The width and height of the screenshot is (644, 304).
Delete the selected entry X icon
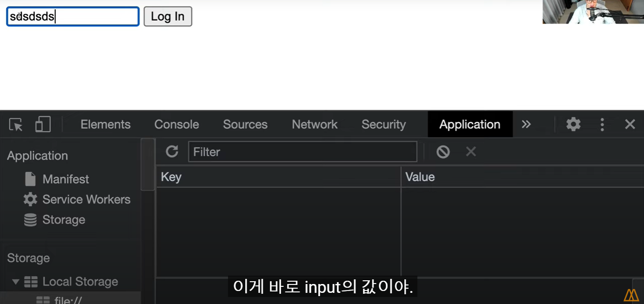pos(471,152)
